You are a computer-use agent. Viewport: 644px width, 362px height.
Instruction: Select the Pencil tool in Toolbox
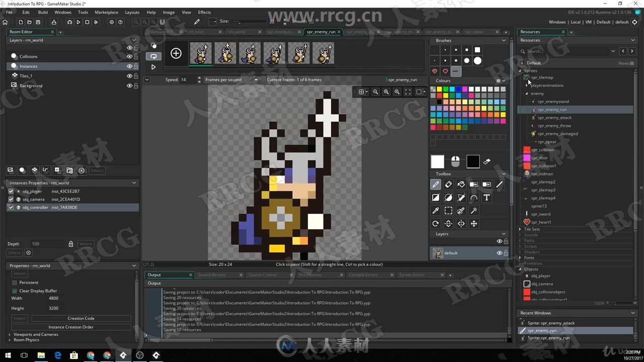click(436, 185)
